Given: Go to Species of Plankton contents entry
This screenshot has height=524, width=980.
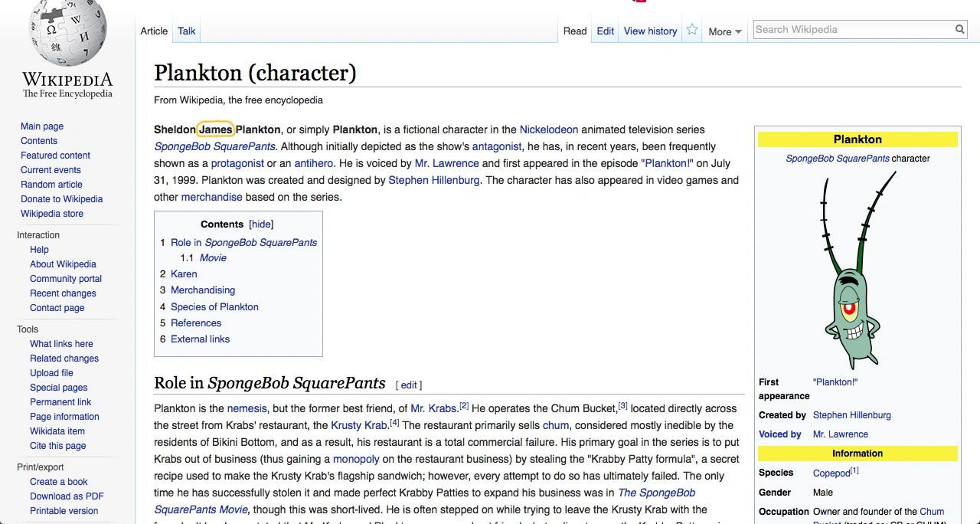Looking at the screenshot, I should (x=214, y=306).
